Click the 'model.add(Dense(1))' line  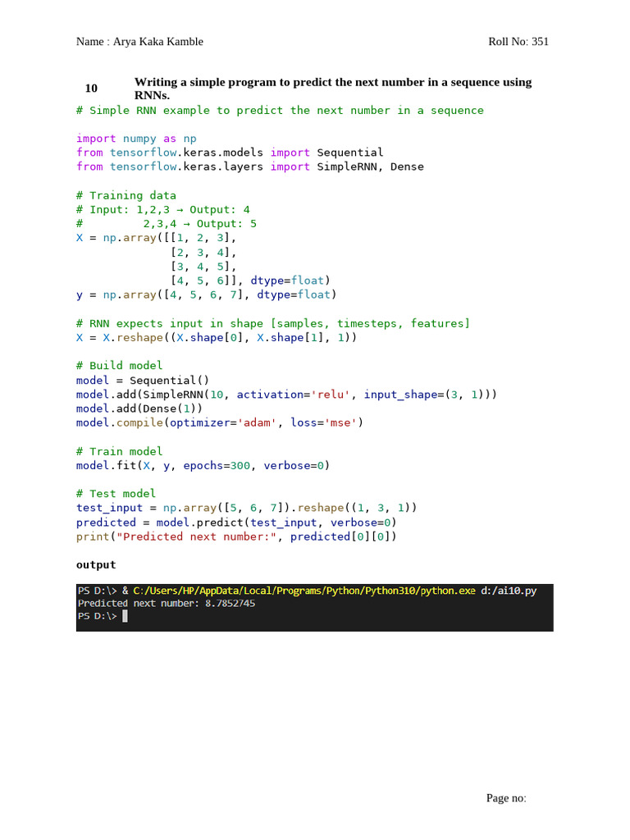coord(139,409)
